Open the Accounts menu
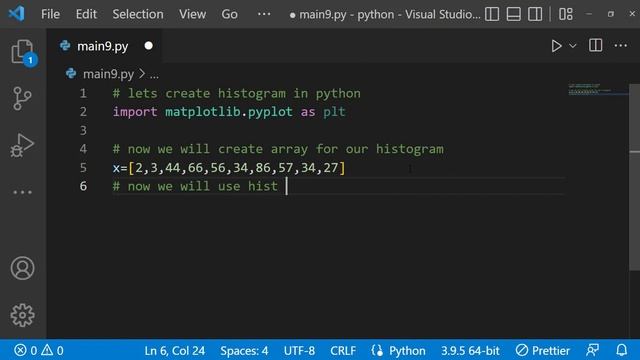Image resolution: width=640 pixels, height=360 pixels. click(x=22, y=268)
